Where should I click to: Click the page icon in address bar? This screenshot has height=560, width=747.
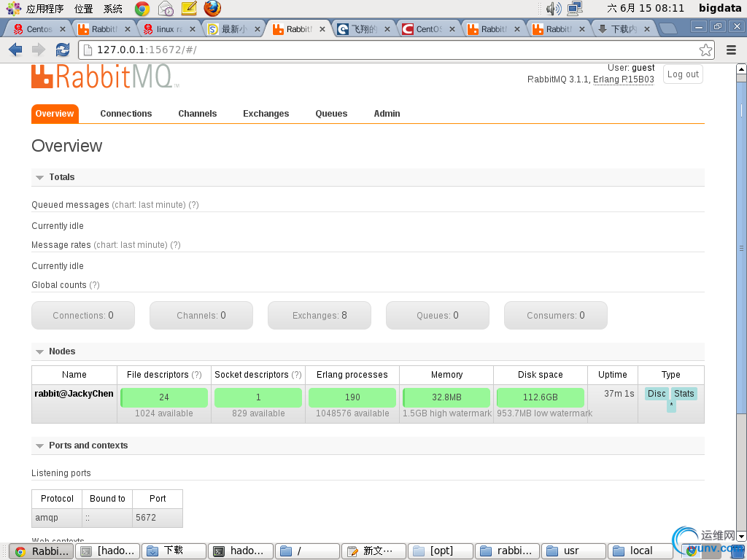[x=88, y=50]
